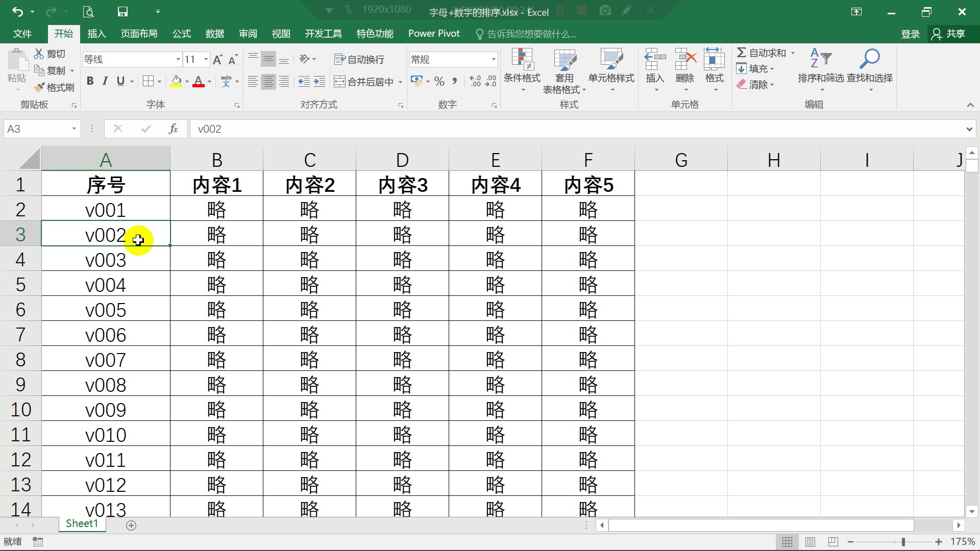Open the Name Box dropdown
980x551 pixels.
tap(74, 129)
